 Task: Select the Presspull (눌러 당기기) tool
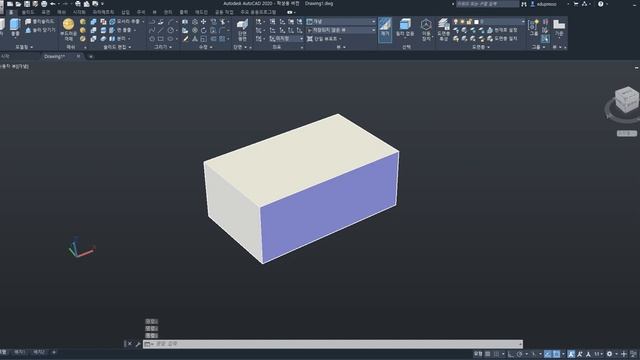pyautogui.click(x=41, y=30)
